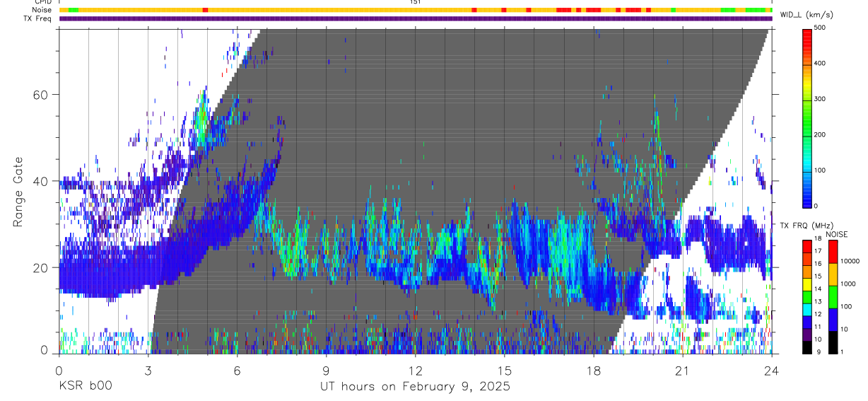Click the CPID value 151
868x401 pixels.
tap(416, 2)
